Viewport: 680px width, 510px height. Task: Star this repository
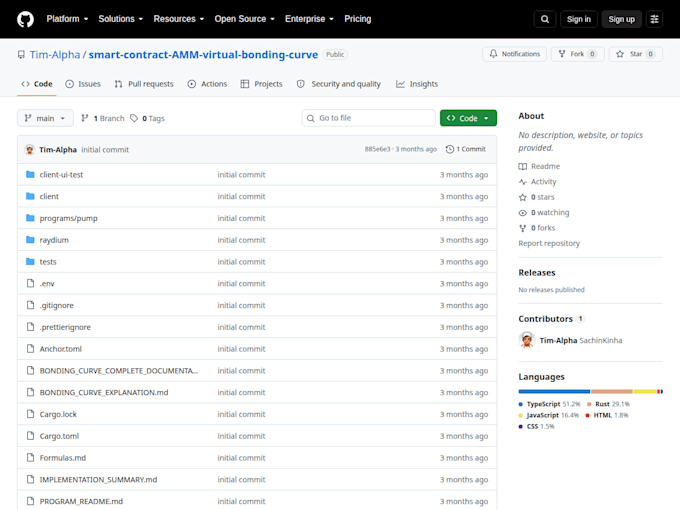pos(636,54)
